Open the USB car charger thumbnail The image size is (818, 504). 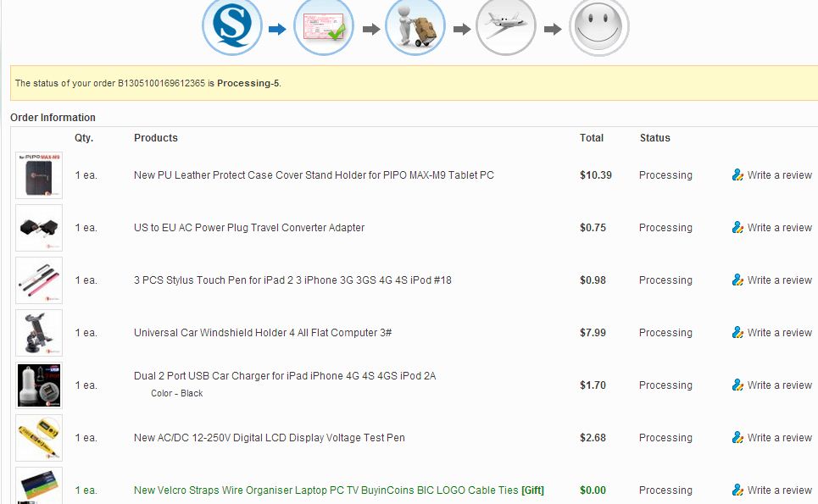(x=39, y=385)
